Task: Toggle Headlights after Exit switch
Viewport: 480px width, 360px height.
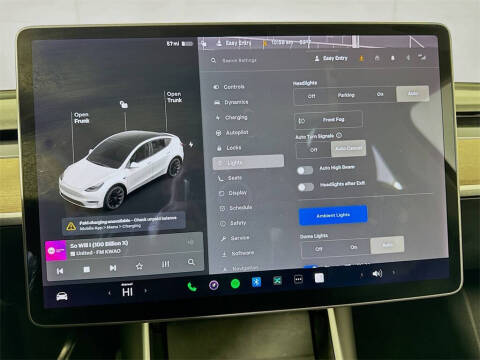Action: 306,187
